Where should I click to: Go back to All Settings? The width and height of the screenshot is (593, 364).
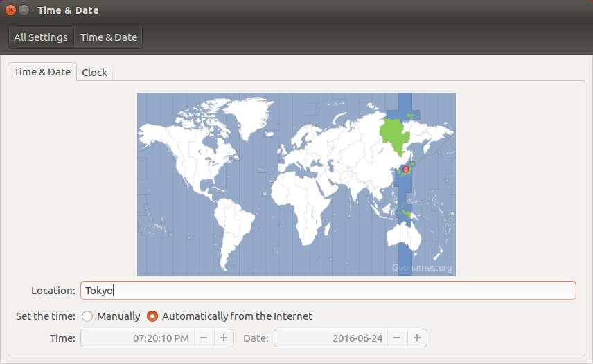(x=42, y=37)
